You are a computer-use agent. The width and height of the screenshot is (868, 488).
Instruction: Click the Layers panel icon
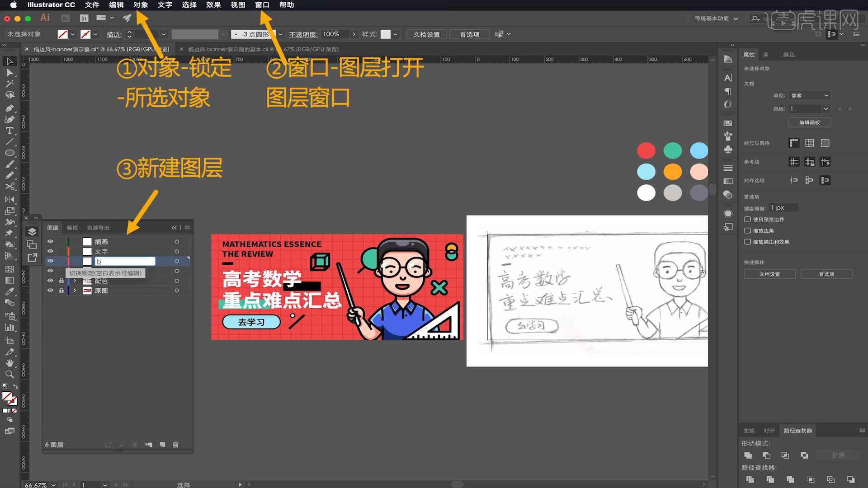[x=32, y=231]
